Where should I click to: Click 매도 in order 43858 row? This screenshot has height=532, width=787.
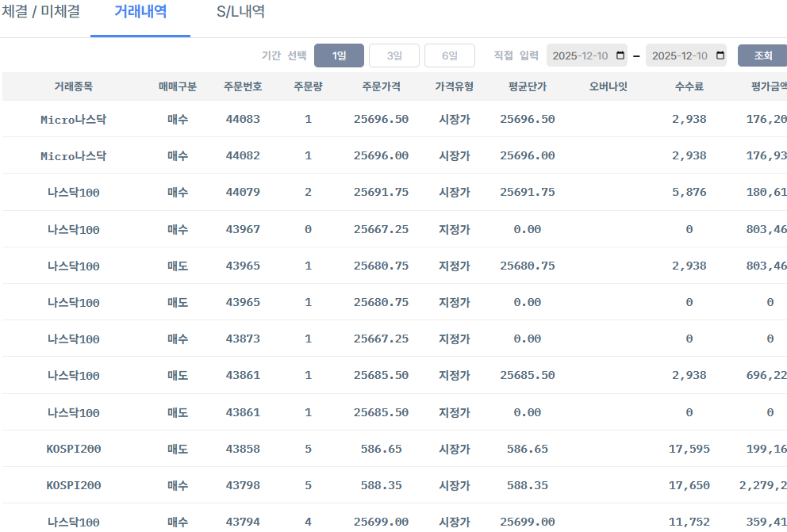tap(178, 449)
